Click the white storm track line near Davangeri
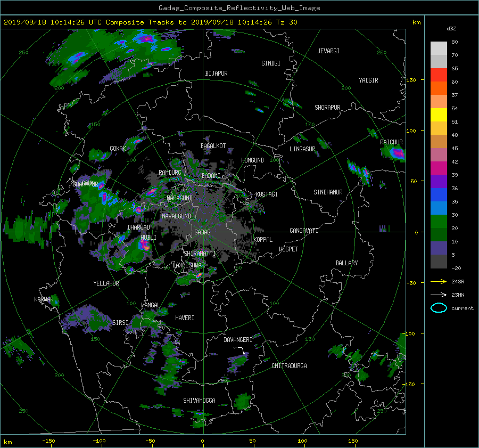Image resolution: width=479 pixels, height=448 pixels. (240, 350)
